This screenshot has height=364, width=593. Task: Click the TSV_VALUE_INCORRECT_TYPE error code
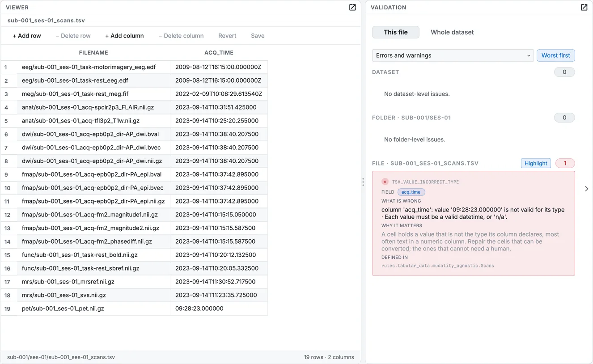click(425, 182)
